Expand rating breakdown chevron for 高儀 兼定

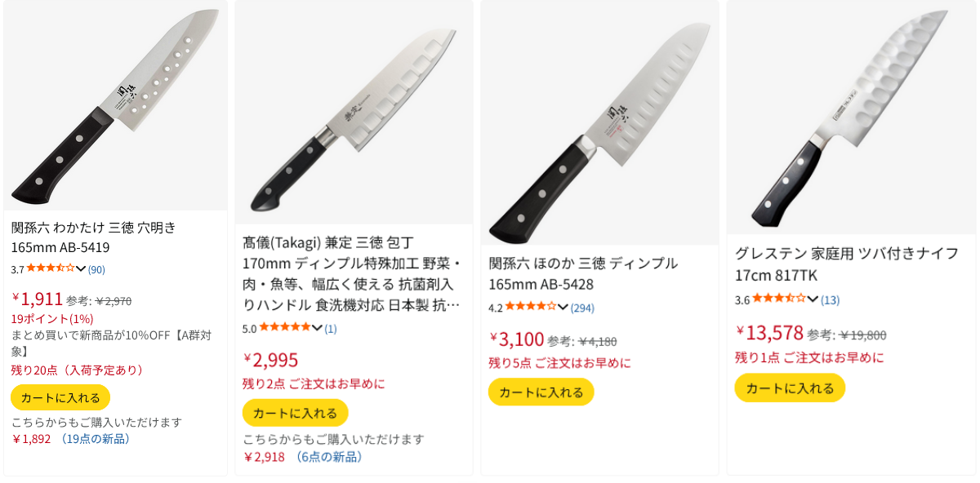(x=317, y=328)
